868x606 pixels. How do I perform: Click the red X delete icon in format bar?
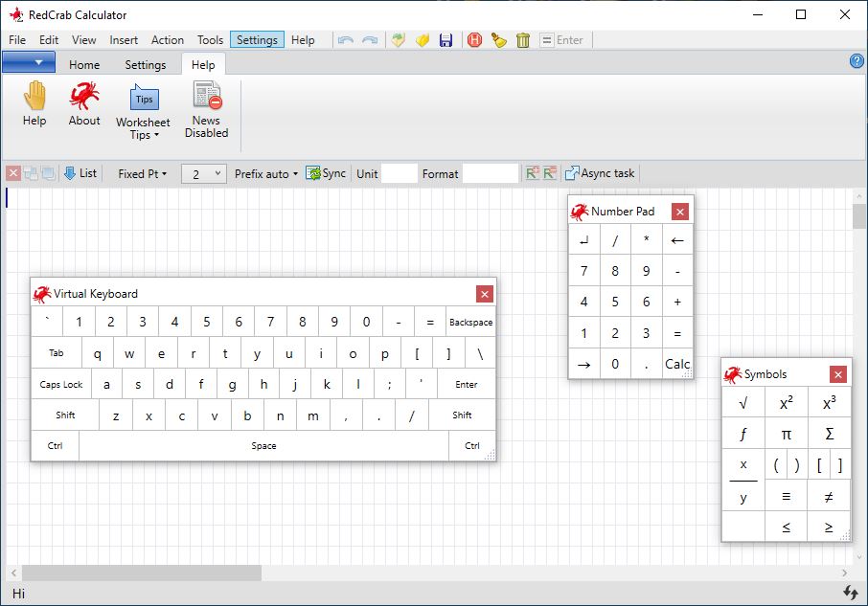point(13,173)
